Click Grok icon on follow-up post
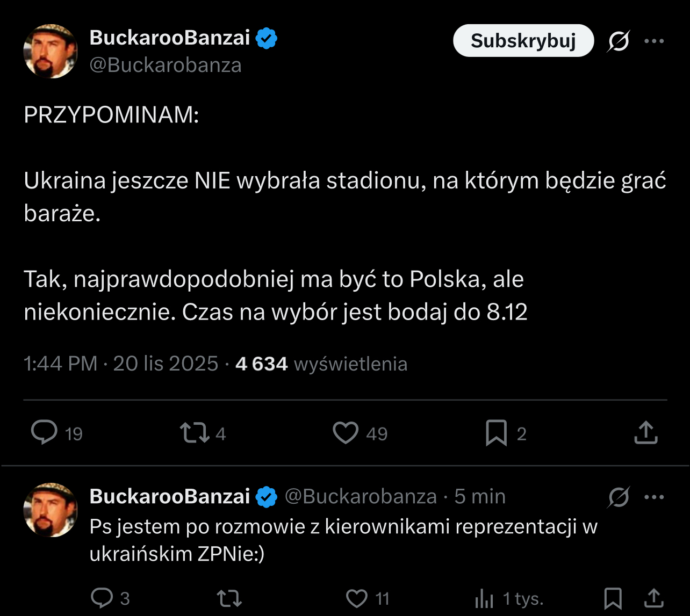The width and height of the screenshot is (690, 616). (619, 497)
